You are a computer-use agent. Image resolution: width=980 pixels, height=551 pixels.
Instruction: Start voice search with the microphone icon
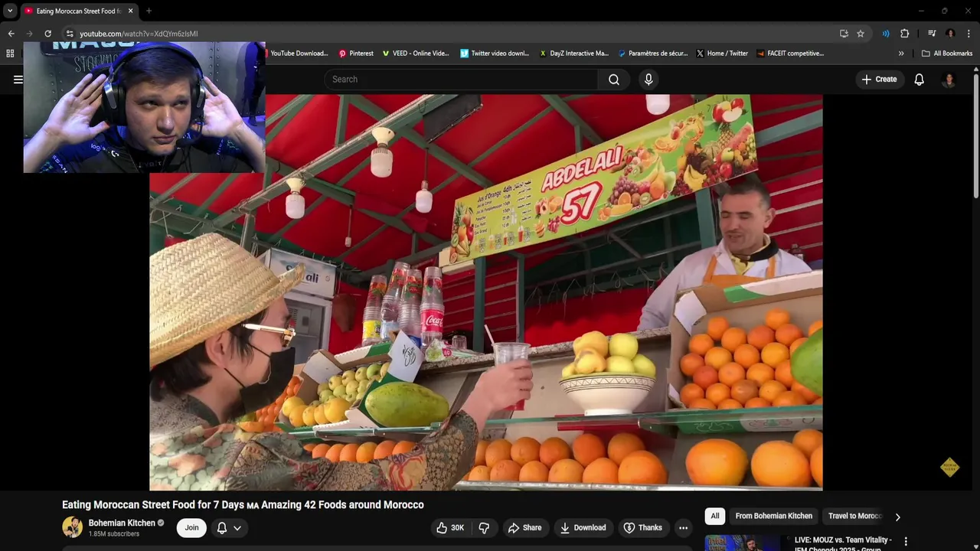coord(649,80)
